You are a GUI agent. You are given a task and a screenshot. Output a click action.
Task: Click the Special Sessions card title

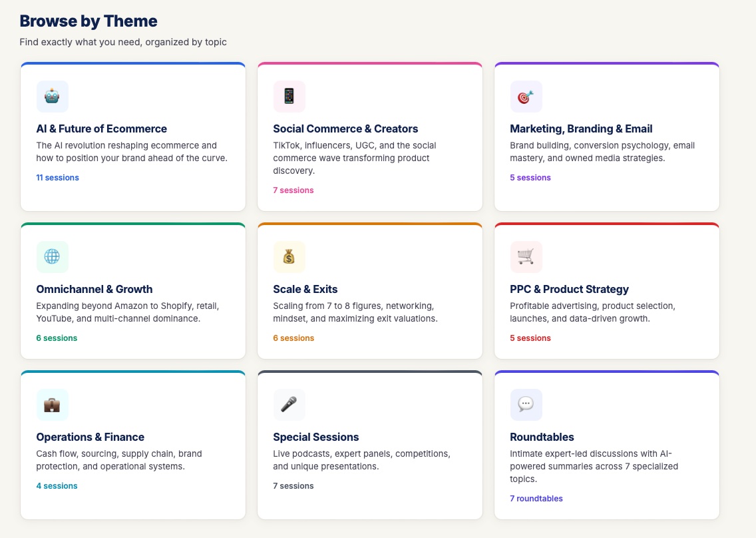315,437
